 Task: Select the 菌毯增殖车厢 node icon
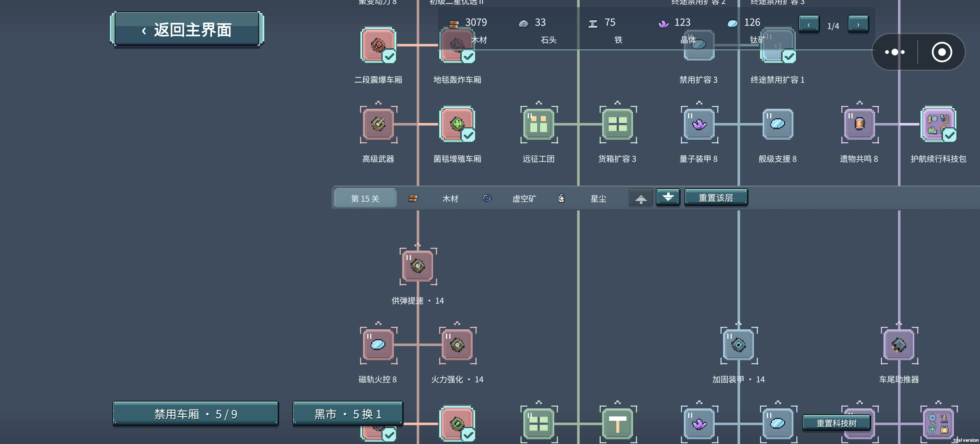coord(457,124)
